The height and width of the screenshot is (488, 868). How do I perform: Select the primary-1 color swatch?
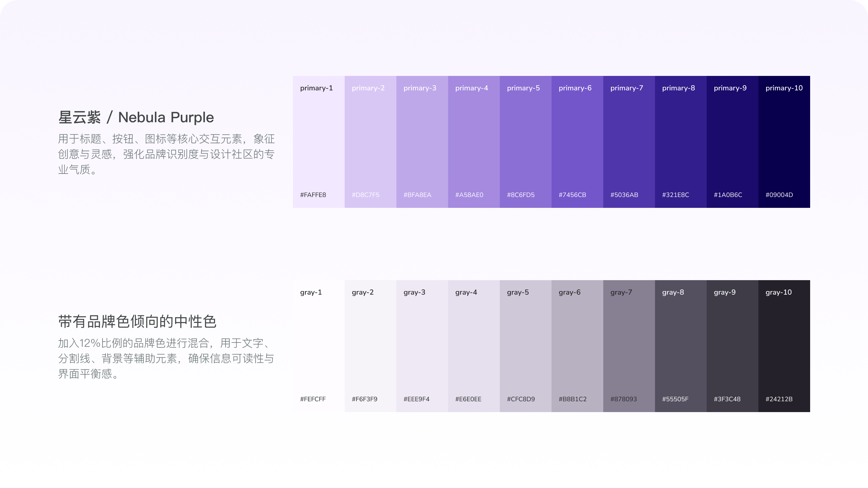[x=319, y=142]
